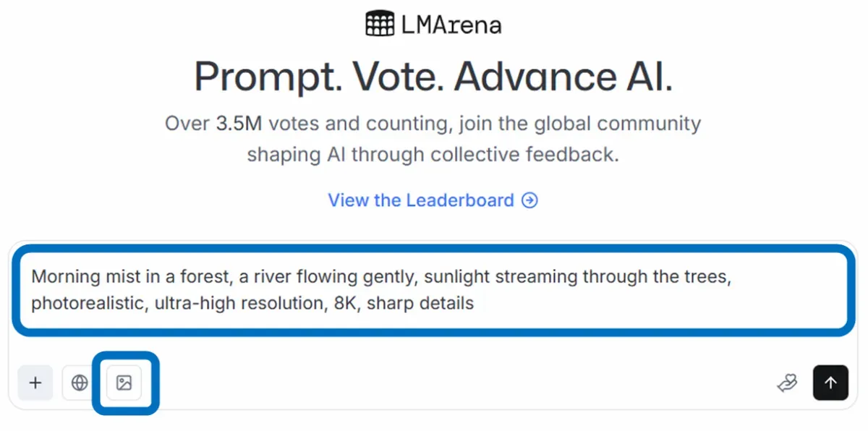Open the View the Leaderboard link
The image size is (868, 431).
pyautogui.click(x=421, y=200)
